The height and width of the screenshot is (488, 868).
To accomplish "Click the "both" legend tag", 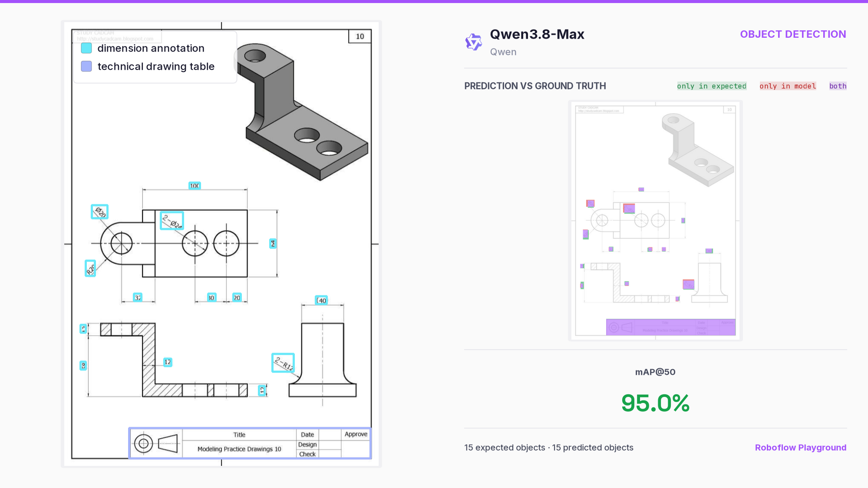I will pyautogui.click(x=838, y=86).
